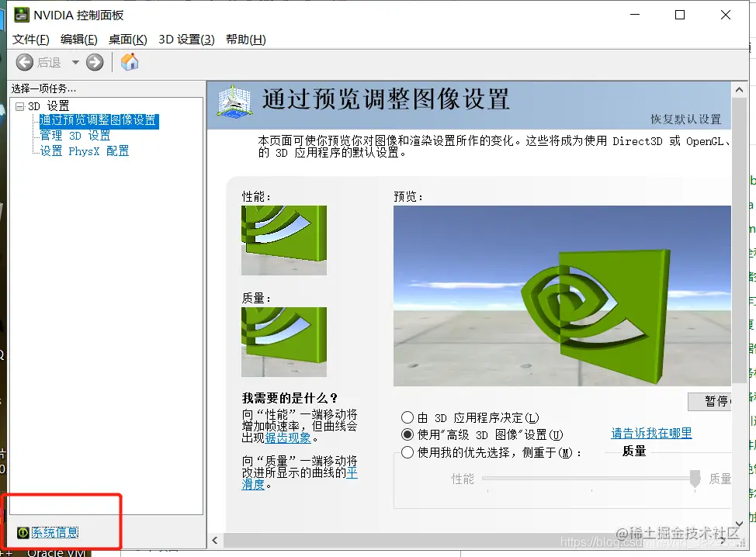Select 使用我的优先选择 radio button
The width and height of the screenshot is (756, 557).
[407, 452]
